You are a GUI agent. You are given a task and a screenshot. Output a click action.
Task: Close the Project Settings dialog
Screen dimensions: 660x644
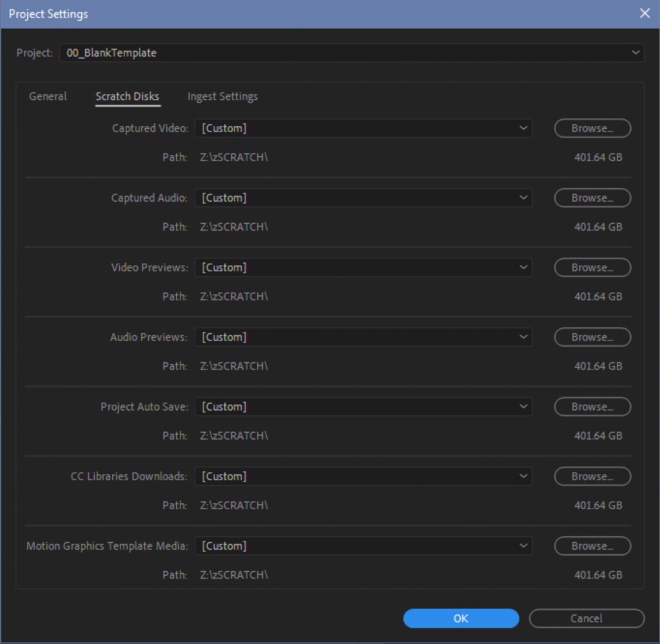[644, 14]
